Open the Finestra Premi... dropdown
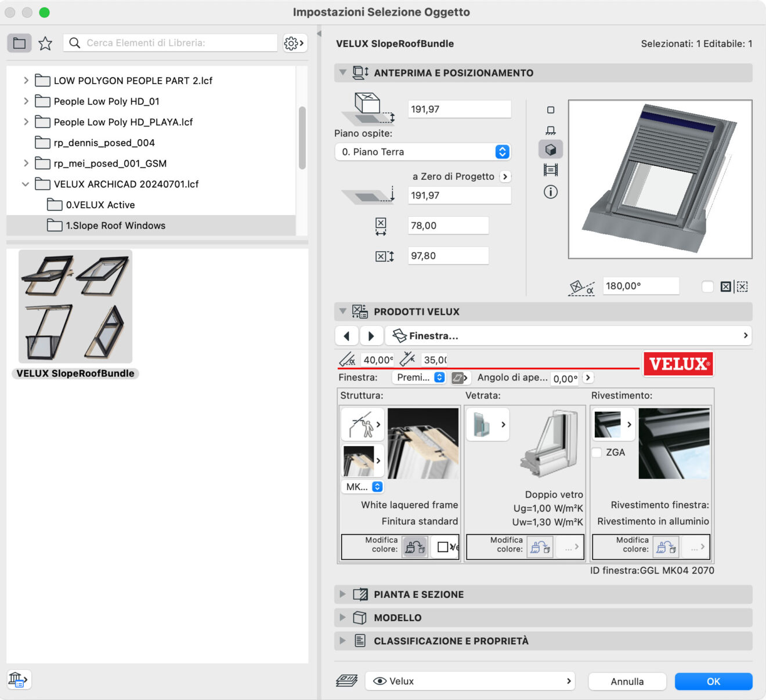 click(x=419, y=378)
